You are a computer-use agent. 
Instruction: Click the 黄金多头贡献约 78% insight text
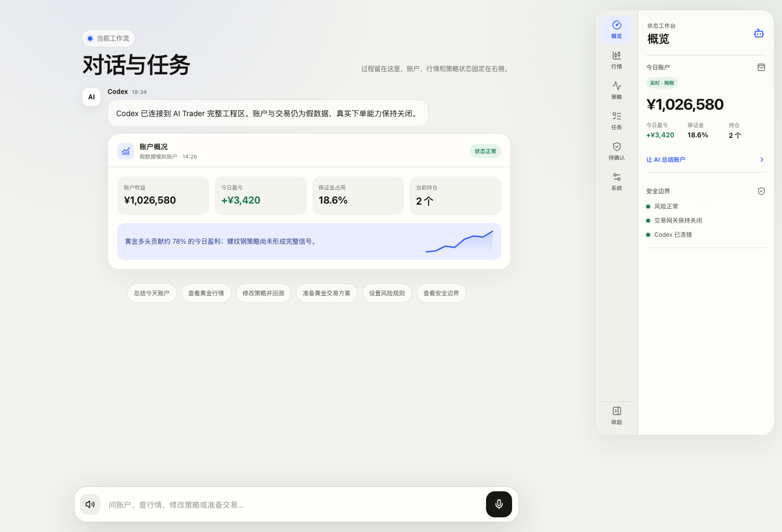click(221, 242)
